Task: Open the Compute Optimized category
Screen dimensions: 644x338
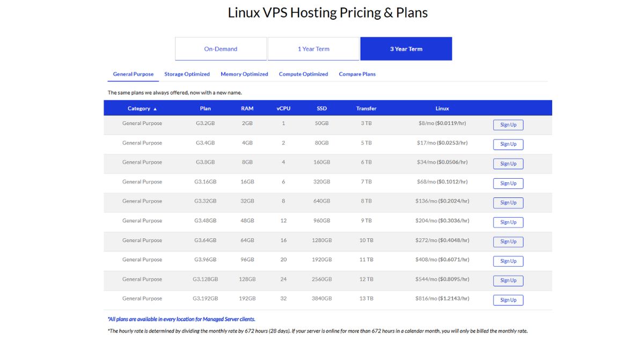Action: [303, 74]
